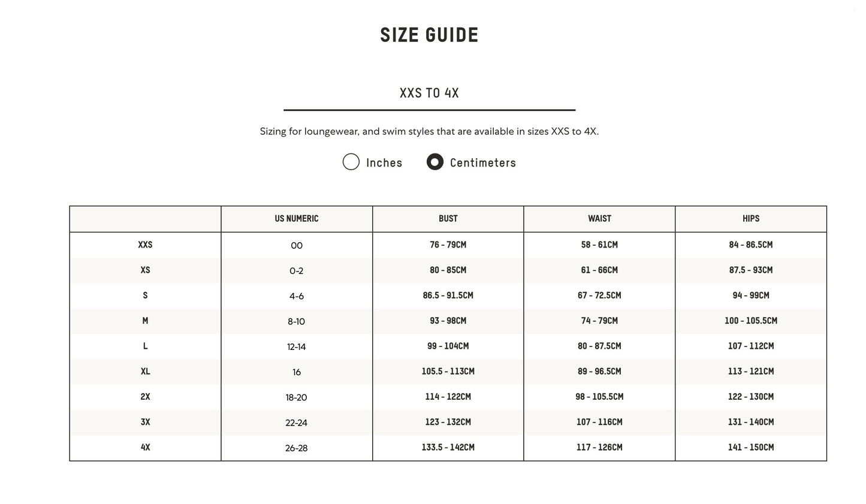The height and width of the screenshot is (504, 866).
Task: Click the Inches label text
Action: coord(384,163)
